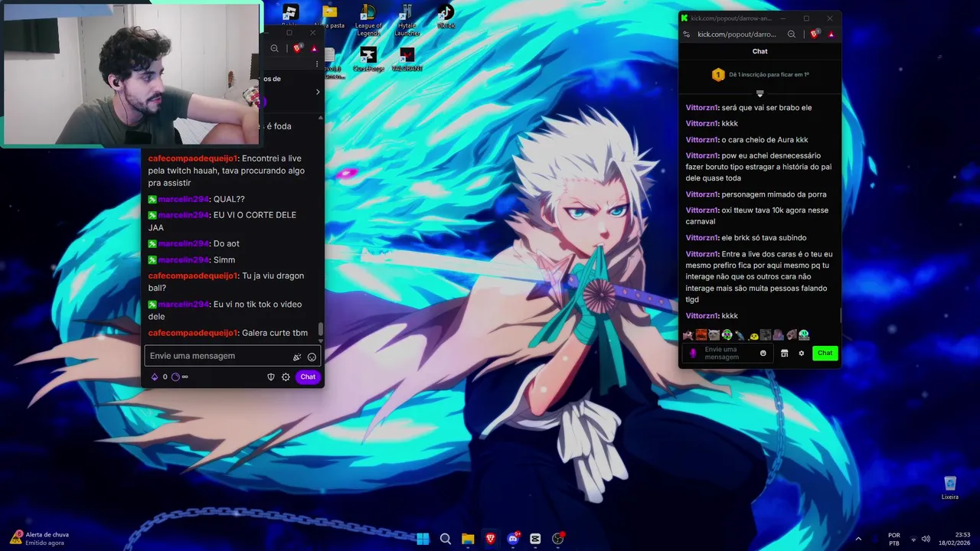Open the three-dot menu in Twitch chat
980x551 pixels.
317,64
